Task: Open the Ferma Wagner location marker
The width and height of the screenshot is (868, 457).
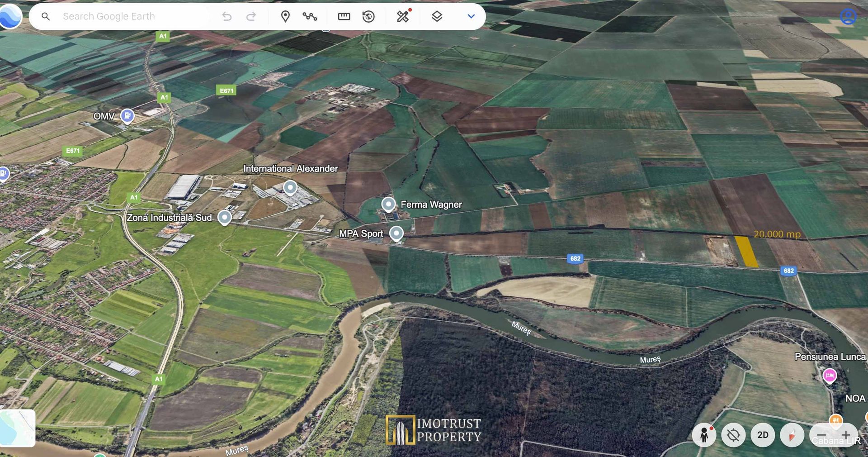Action: click(x=388, y=205)
